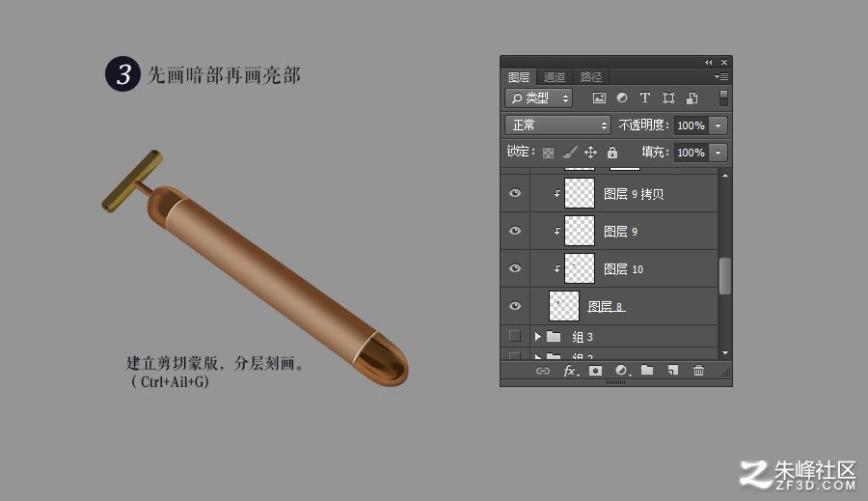Click the layers scrollbar up arrow

[x=724, y=175]
